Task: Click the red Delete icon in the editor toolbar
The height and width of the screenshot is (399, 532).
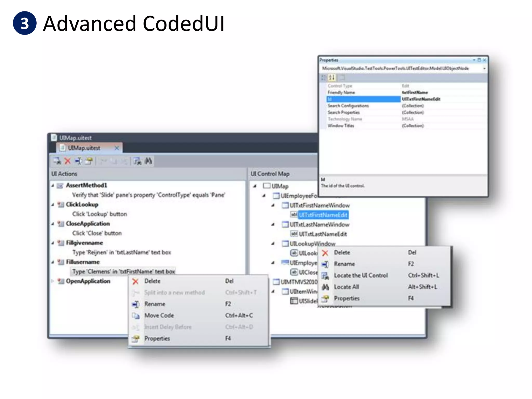Action: point(68,161)
